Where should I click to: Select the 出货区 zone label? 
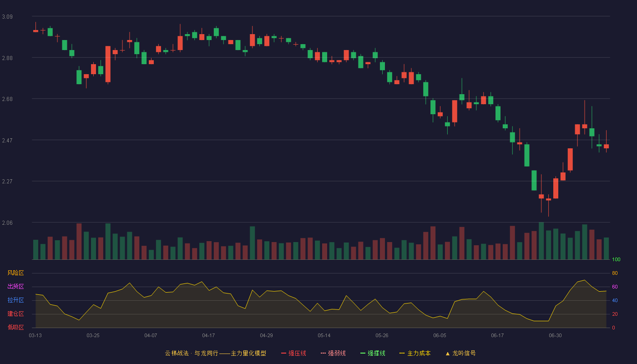point(15,287)
